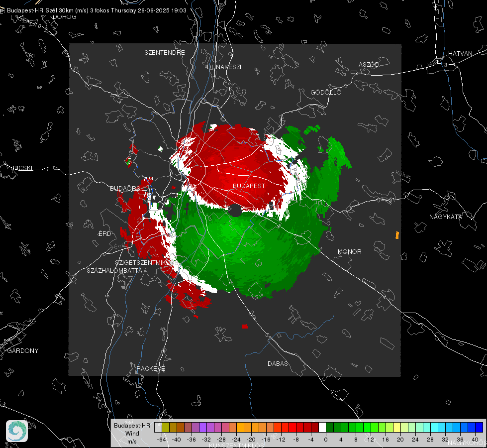Select the MONOR town label
Screen dimensions: 487x448
tap(349, 251)
